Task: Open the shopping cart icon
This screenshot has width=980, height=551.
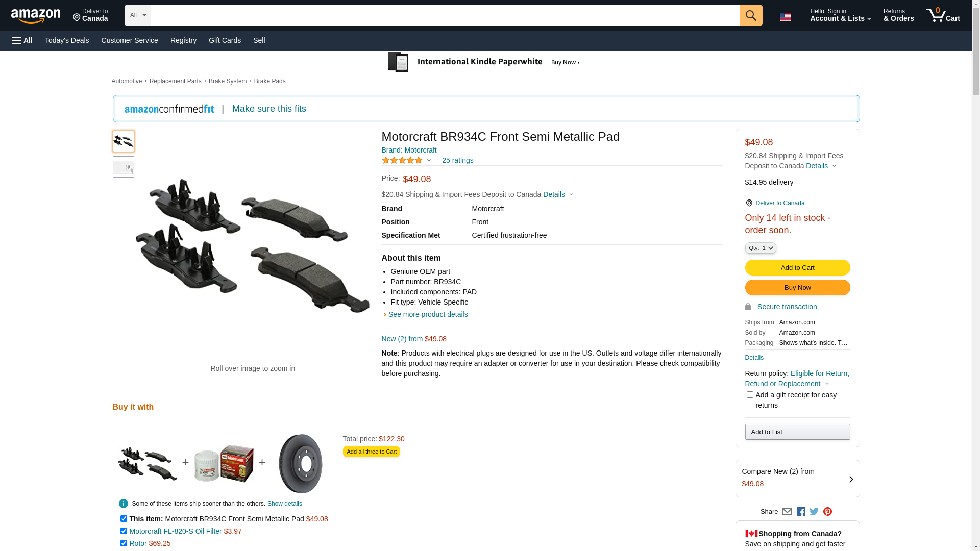Action: coord(943,15)
